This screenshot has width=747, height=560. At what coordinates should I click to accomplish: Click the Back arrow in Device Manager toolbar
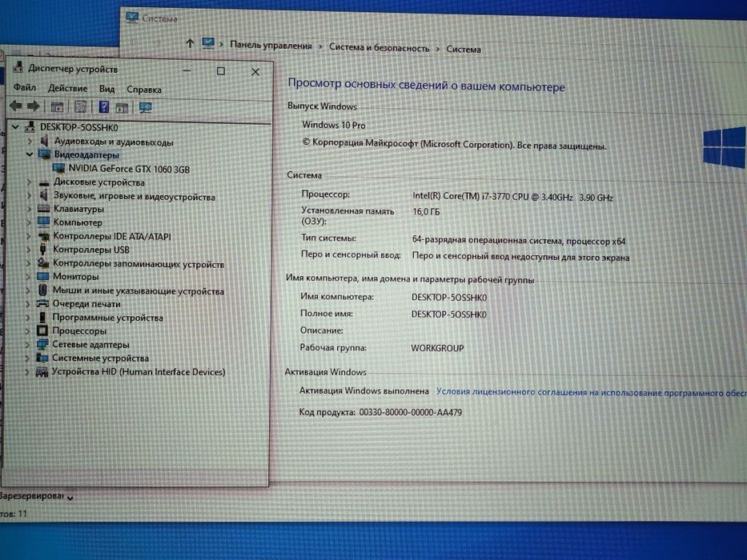click(x=16, y=106)
